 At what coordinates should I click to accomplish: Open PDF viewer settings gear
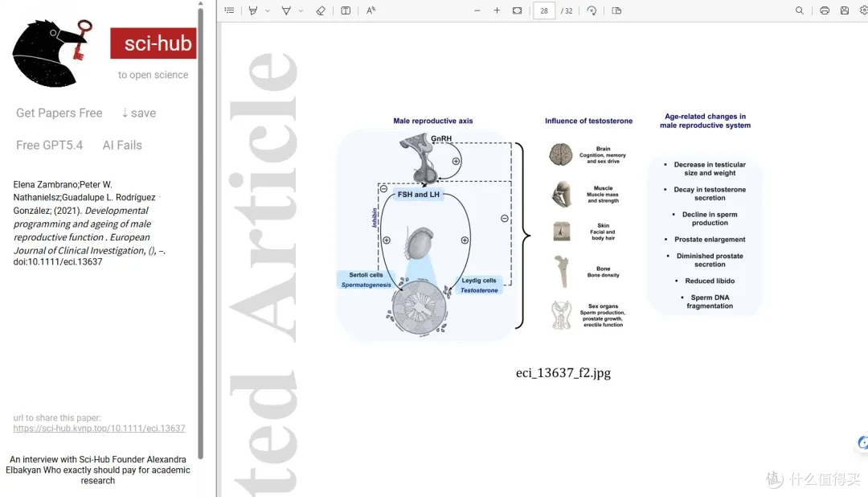coord(863,10)
